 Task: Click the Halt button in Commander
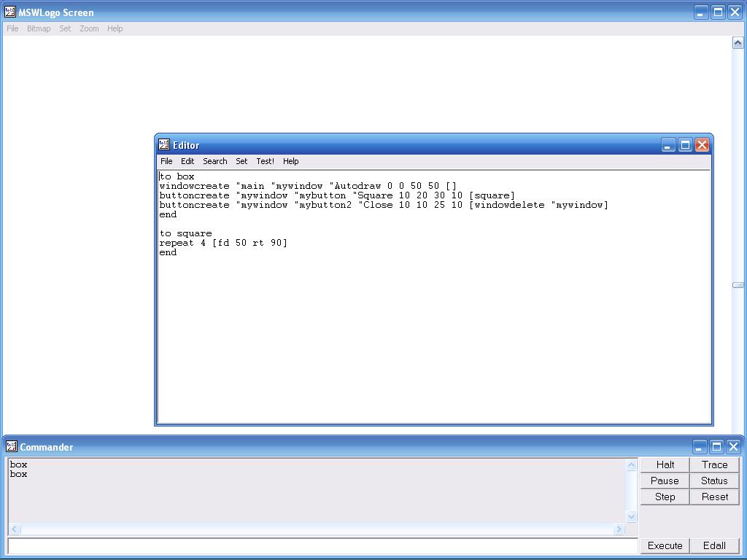pyautogui.click(x=665, y=464)
